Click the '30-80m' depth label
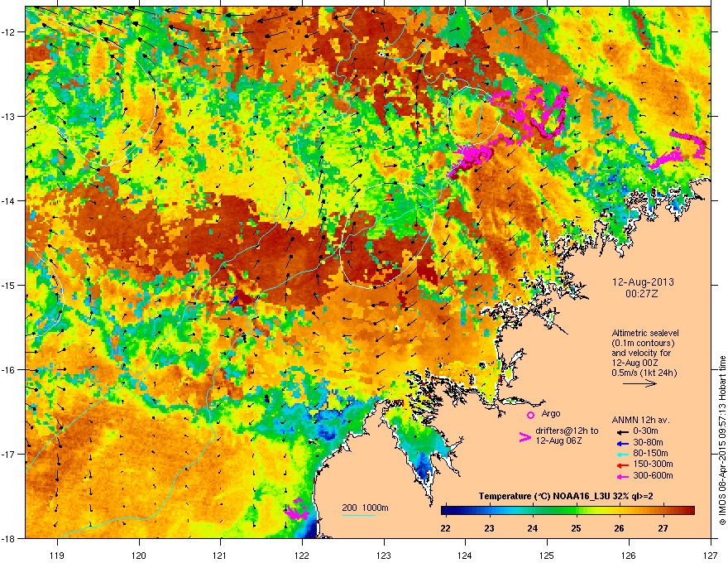This screenshot has height=563, width=728. [648, 442]
